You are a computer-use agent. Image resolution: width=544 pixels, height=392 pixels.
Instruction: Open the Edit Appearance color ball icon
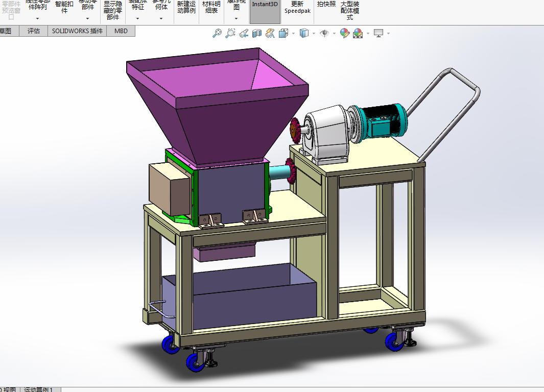coord(344,33)
